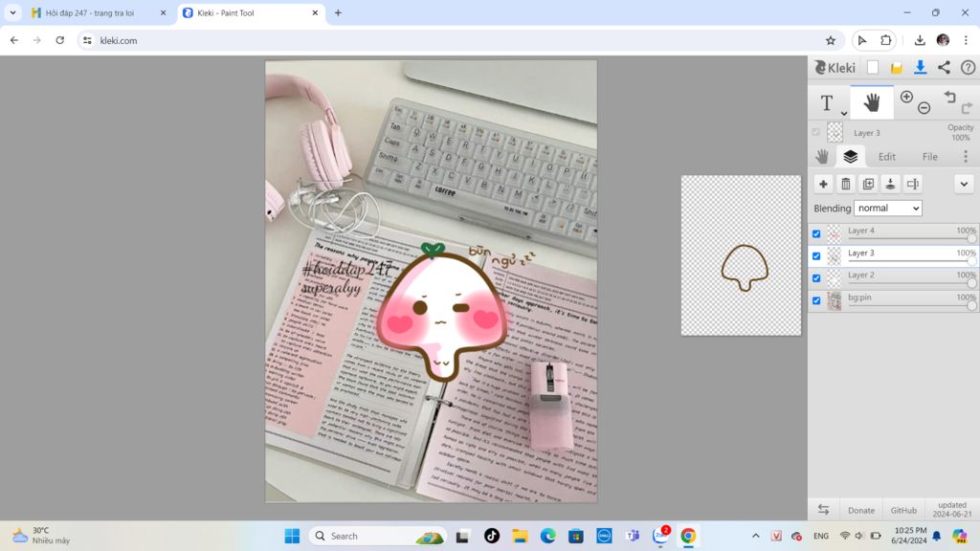Duplicate the current layer

(868, 184)
